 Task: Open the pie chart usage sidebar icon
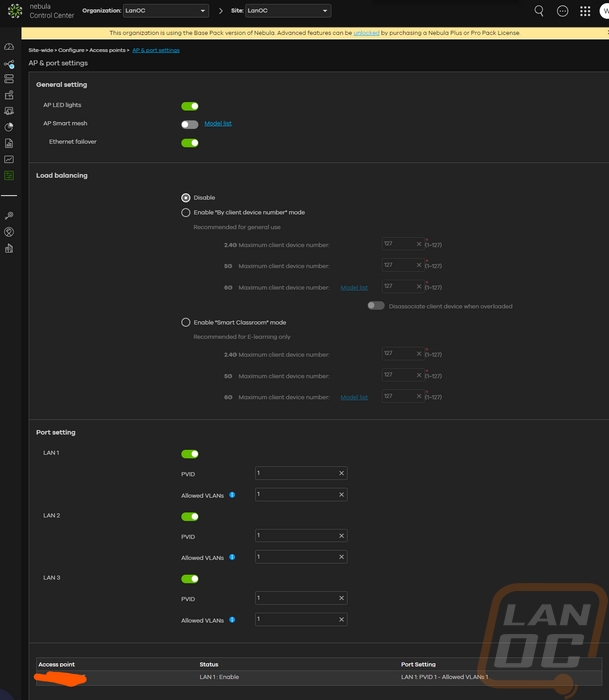point(9,127)
